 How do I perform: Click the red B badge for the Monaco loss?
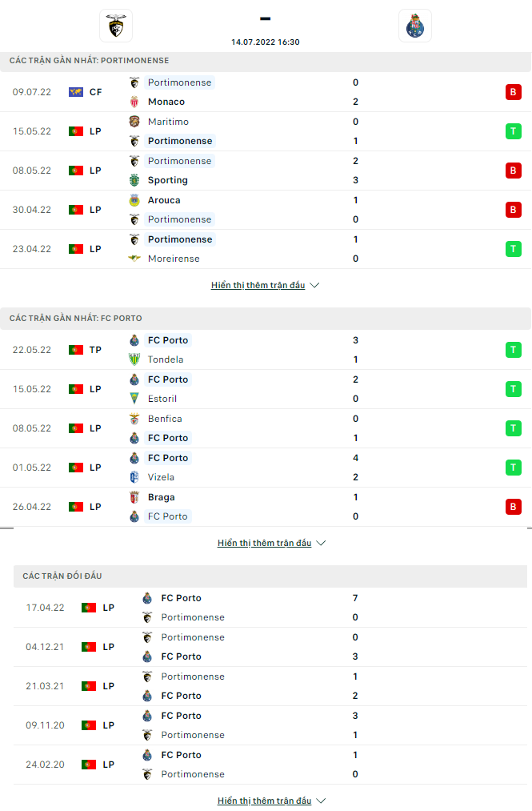pyautogui.click(x=513, y=91)
